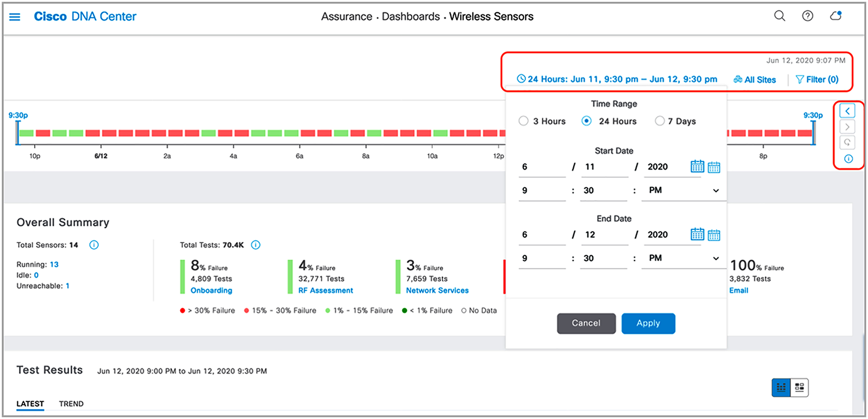The height and width of the screenshot is (419, 868).
Task: Open End Date first calendar icon
Action: click(x=697, y=234)
